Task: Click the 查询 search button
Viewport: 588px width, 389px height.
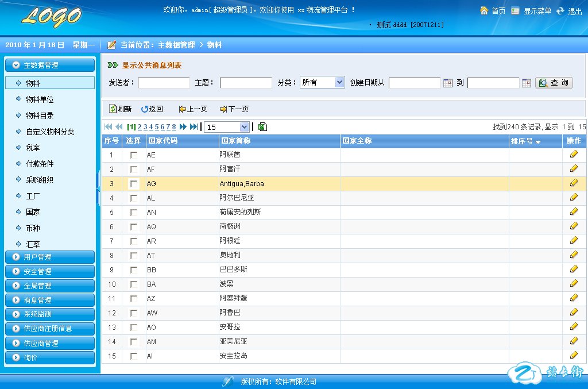Action: (554, 83)
